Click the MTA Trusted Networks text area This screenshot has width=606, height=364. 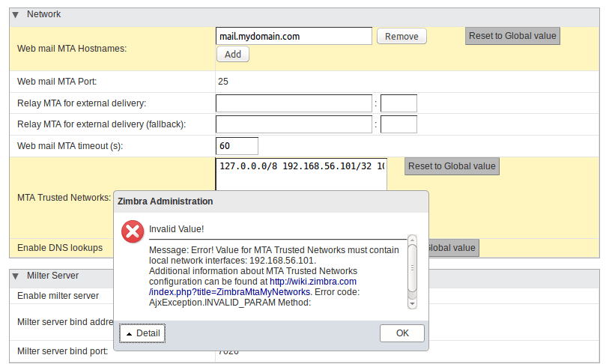pyautogui.click(x=301, y=174)
